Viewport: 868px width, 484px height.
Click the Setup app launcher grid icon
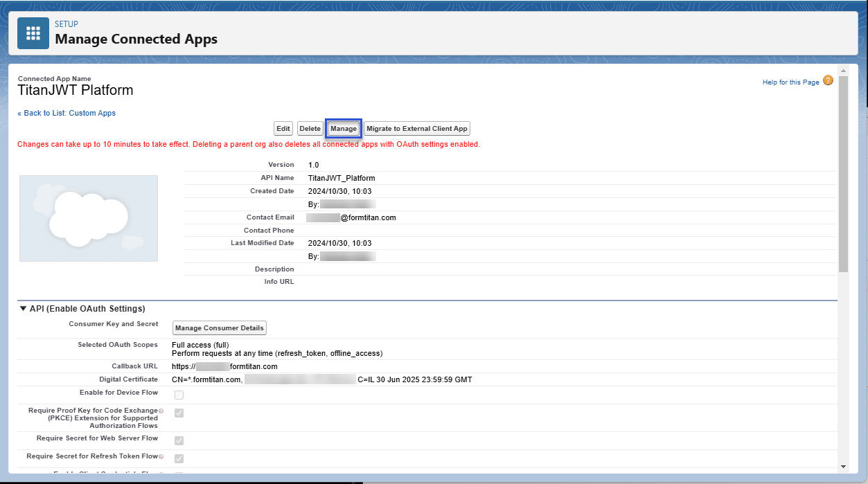pyautogui.click(x=33, y=33)
